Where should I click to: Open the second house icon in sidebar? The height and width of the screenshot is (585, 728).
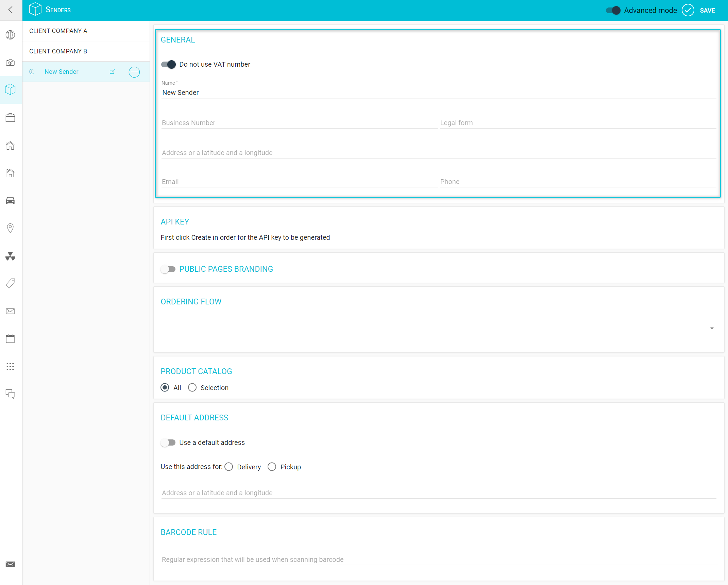pyautogui.click(x=11, y=173)
